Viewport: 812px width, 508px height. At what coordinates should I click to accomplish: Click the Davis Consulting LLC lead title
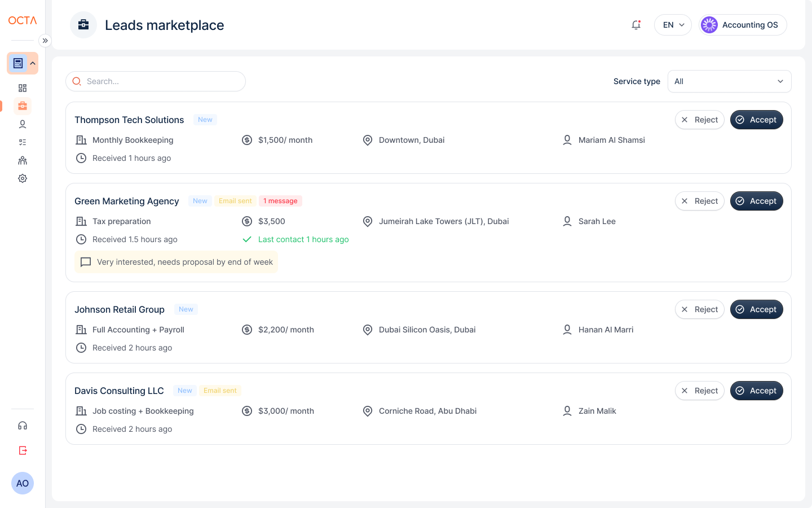coord(119,391)
